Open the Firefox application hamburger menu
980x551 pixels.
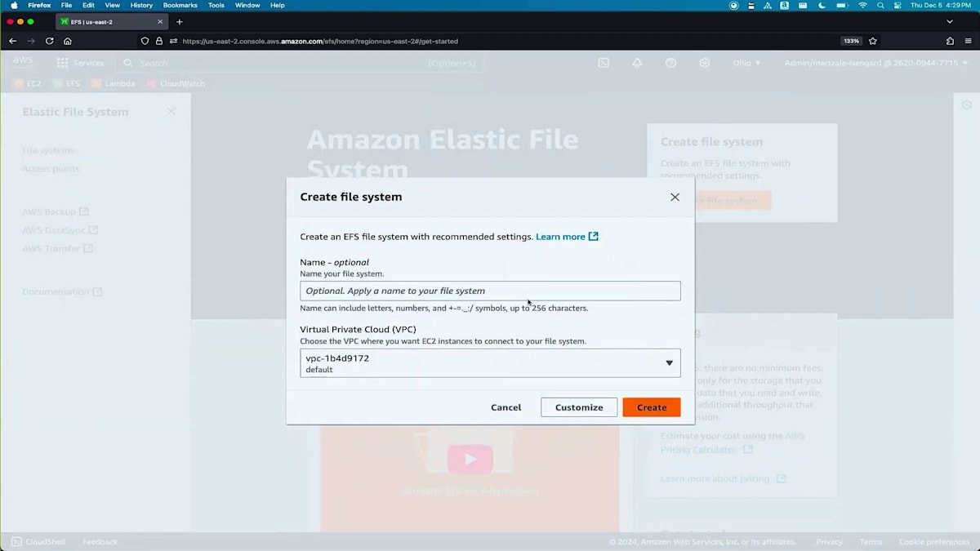pyautogui.click(x=968, y=41)
